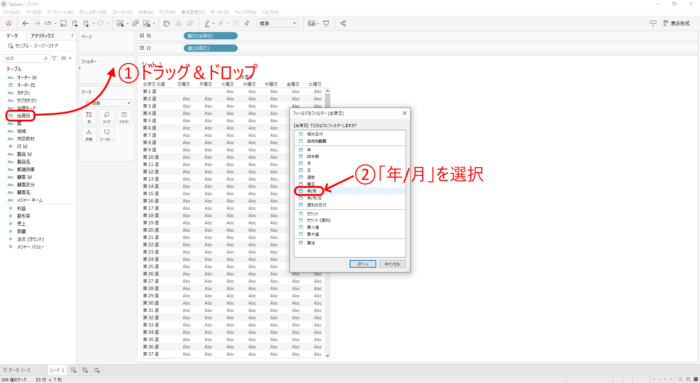Viewport: 700px width, 383px height.
Task: Click the undo back arrow
Action: (x=25, y=23)
